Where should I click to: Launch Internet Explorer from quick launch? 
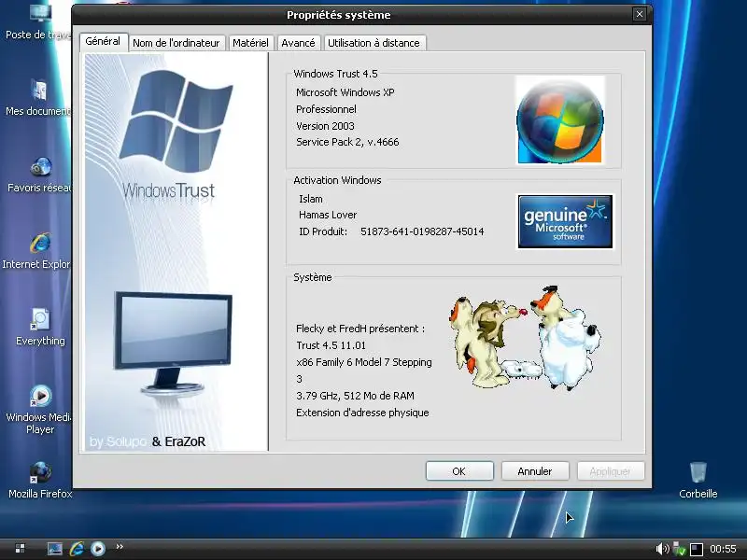click(x=77, y=549)
